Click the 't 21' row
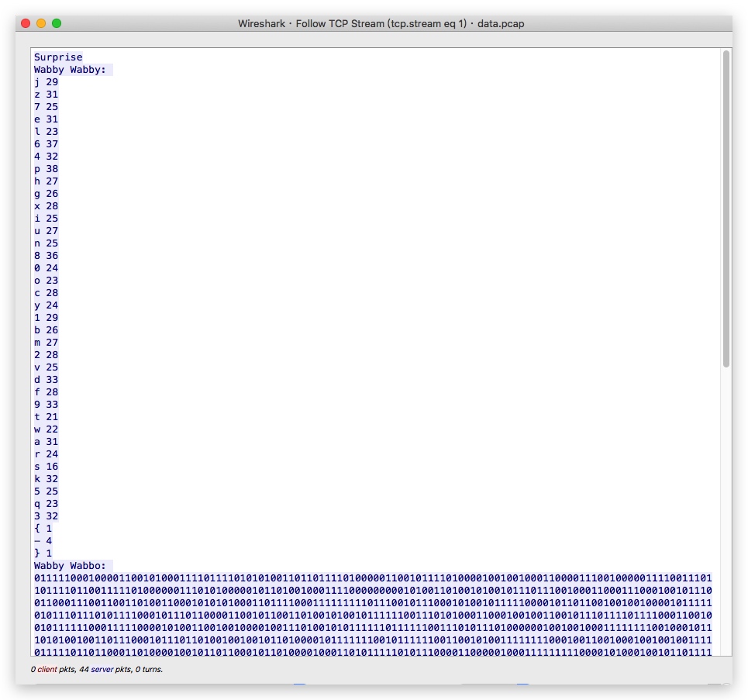The height and width of the screenshot is (700, 748). coord(46,417)
